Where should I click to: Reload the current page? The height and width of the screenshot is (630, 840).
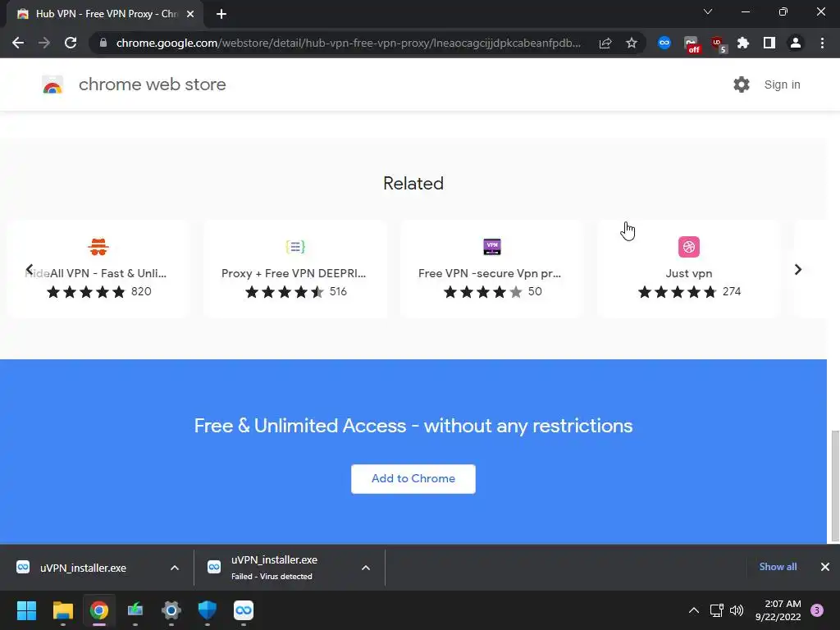point(71,43)
